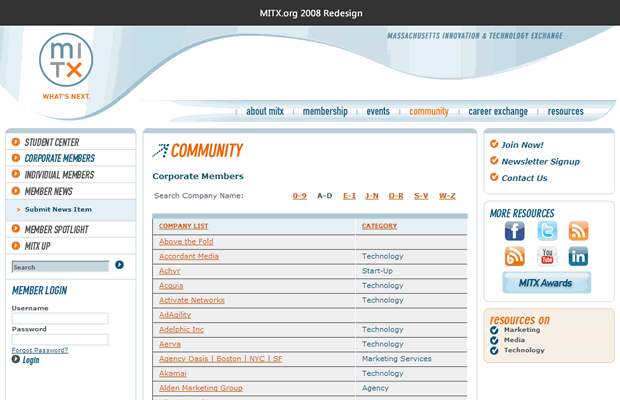Viewport: 620px width, 400px height.
Task: Filter companies by S-V
Action: (x=421, y=196)
